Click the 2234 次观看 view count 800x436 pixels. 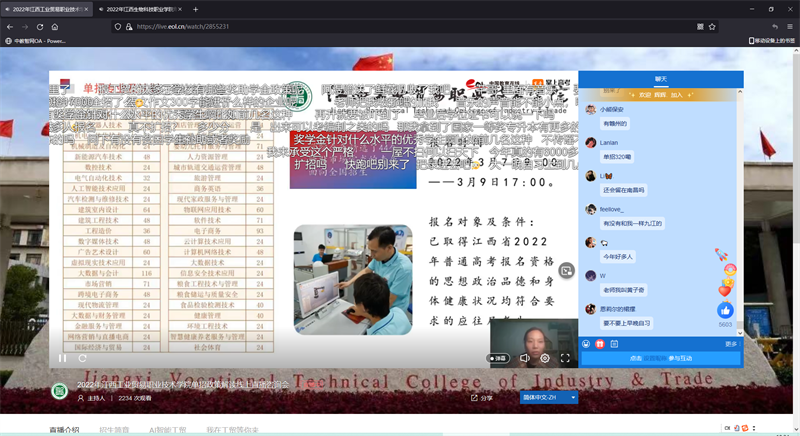click(x=135, y=398)
